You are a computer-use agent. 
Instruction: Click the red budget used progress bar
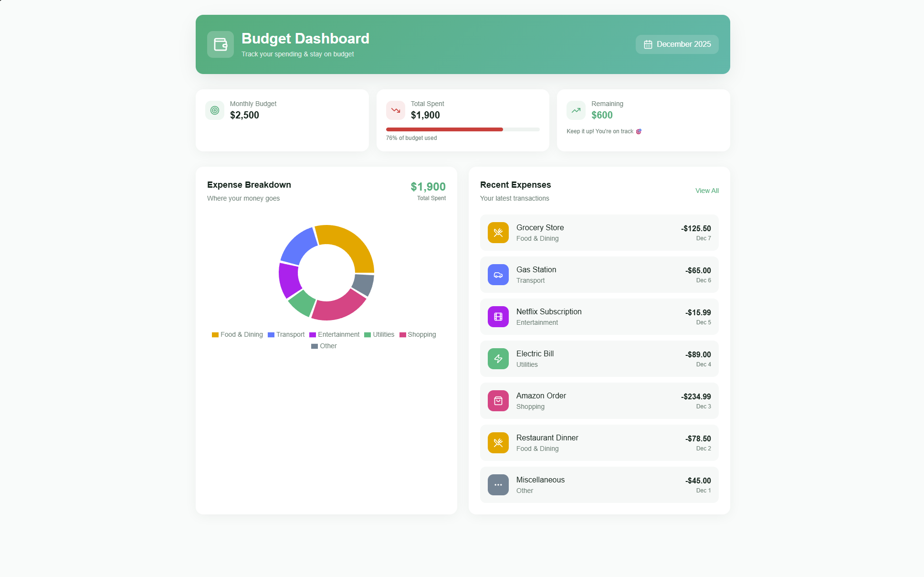[444, 129]
